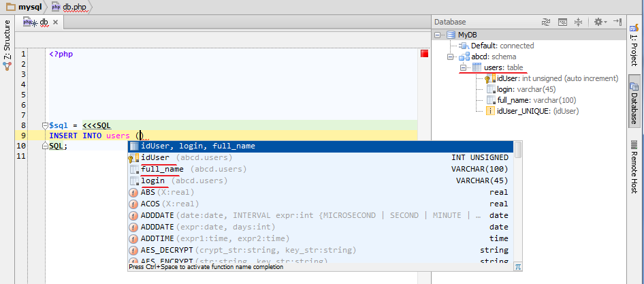Collapse the abcd schema node
Screen dimensions: 644x284
click(x=450, y=57)
